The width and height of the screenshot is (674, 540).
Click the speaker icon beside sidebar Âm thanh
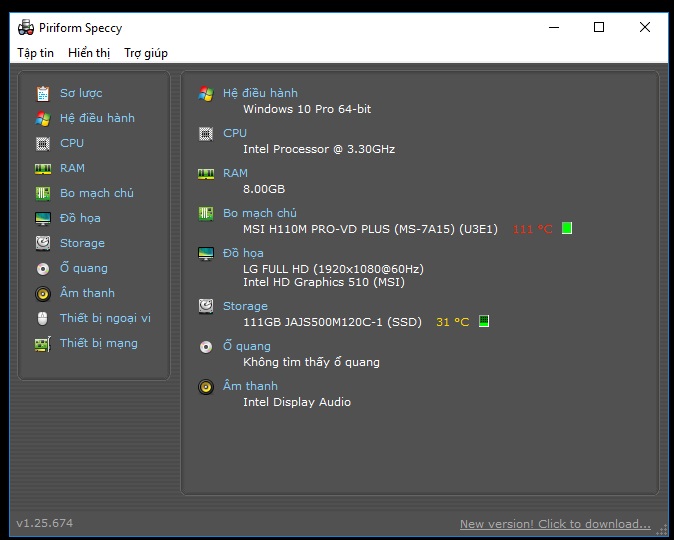[x=43, y=294]
